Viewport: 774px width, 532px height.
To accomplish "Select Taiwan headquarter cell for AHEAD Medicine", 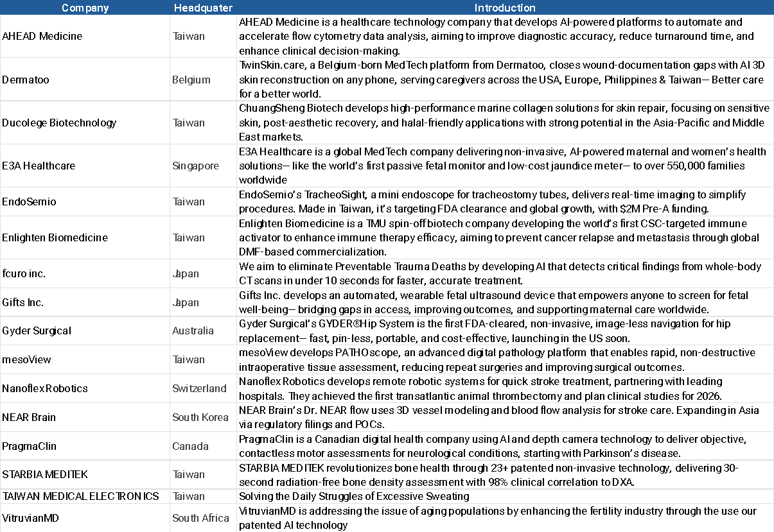I will 203,36.
